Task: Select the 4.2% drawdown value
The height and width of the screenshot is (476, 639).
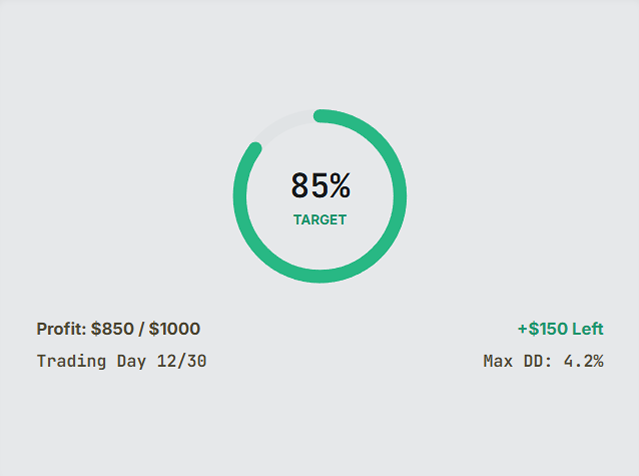Action: click(x=584, y=361)
